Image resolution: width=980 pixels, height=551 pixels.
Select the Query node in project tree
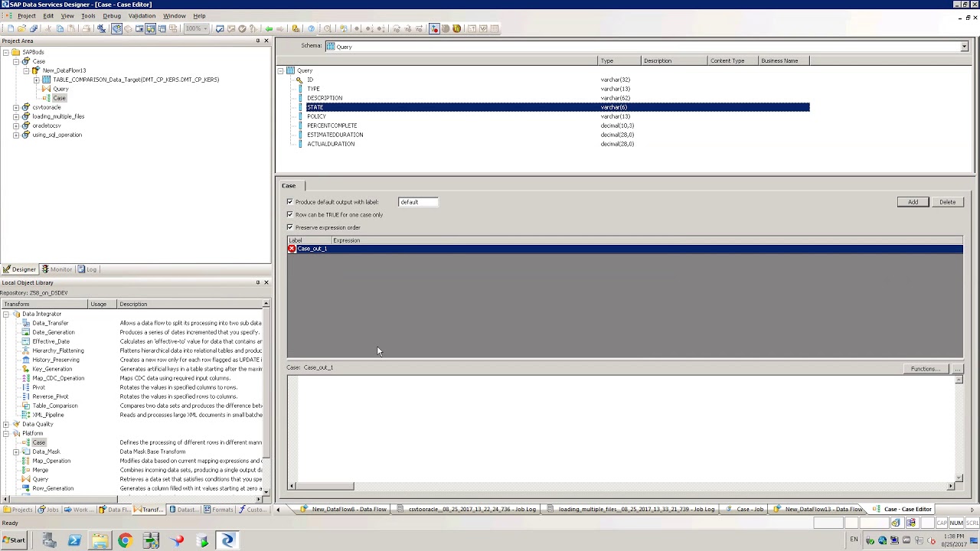click(60, 89)
